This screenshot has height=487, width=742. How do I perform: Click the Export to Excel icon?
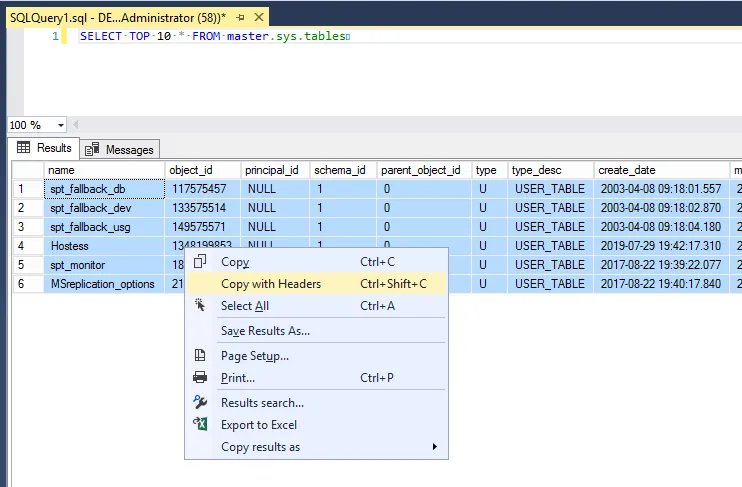click(x=200, y=425)
